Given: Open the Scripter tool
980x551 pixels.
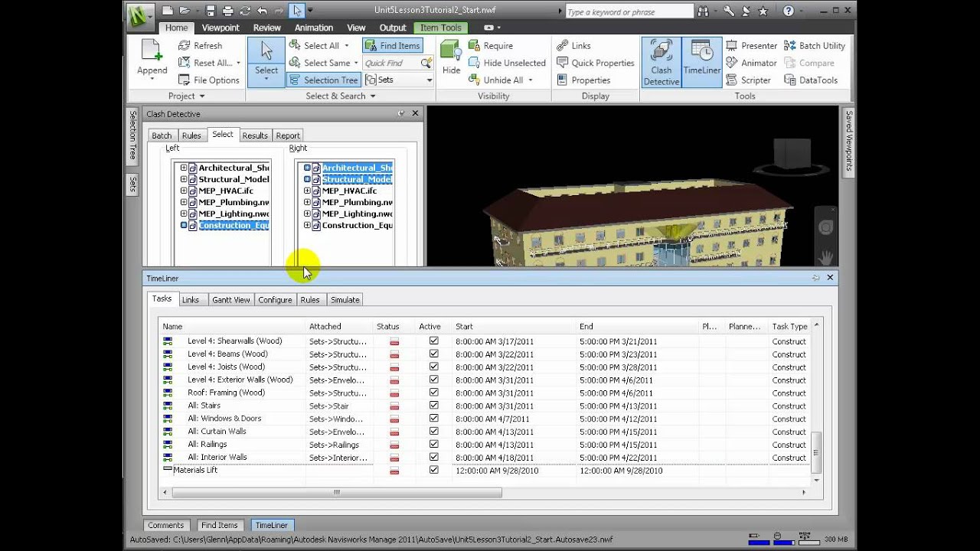Looking at the screenshot, I should [x=748, y=80].
